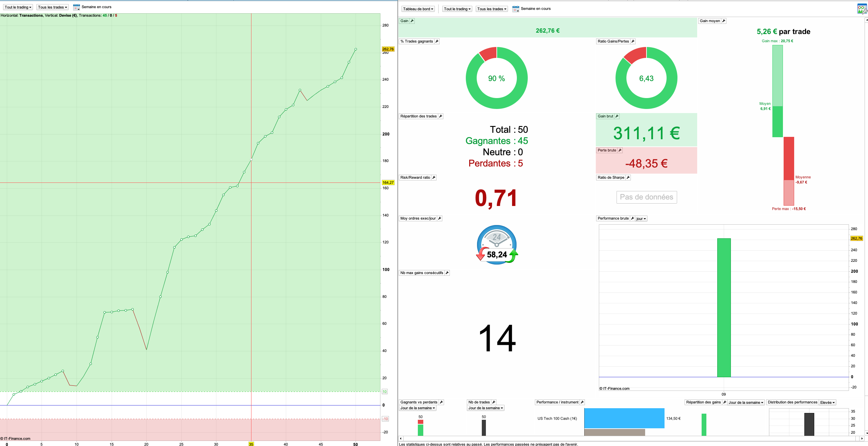Screen dimensions: 868x446
Task: Click wrench beside Ratio Gains/Pertes
Action: (633, 41)
